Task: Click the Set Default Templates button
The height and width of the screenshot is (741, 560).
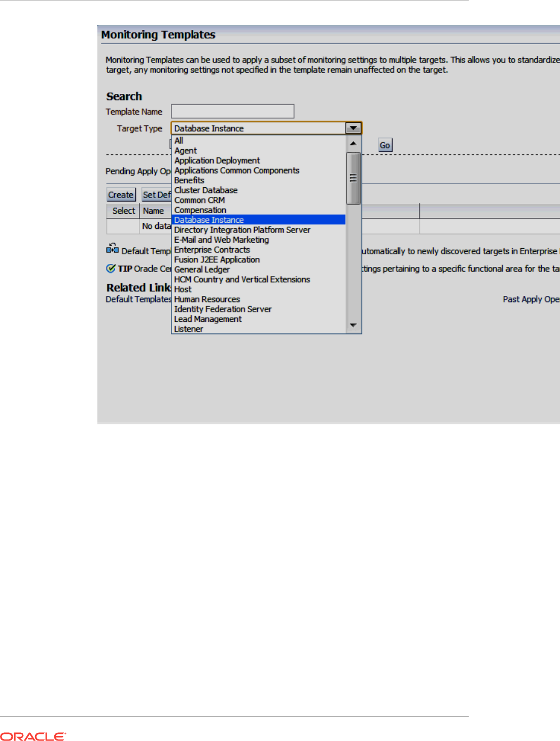Action: click(156, 194)
